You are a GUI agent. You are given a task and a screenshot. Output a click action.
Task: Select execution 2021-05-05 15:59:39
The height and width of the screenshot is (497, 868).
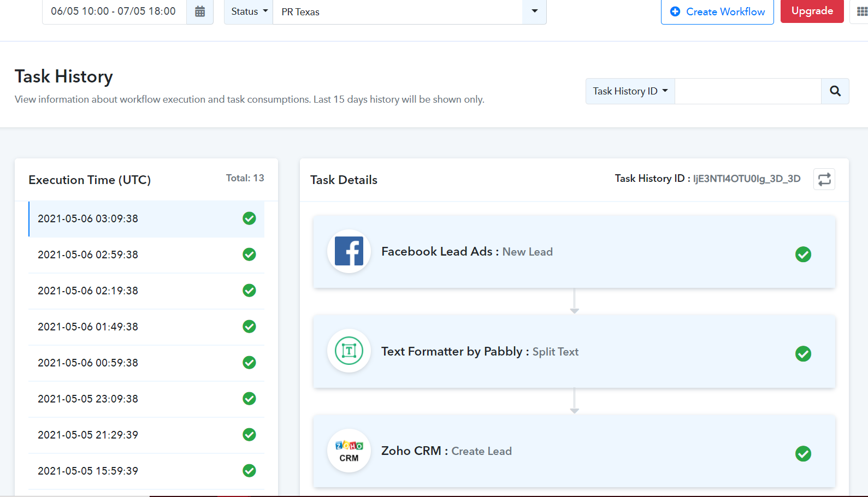[146, 471]
